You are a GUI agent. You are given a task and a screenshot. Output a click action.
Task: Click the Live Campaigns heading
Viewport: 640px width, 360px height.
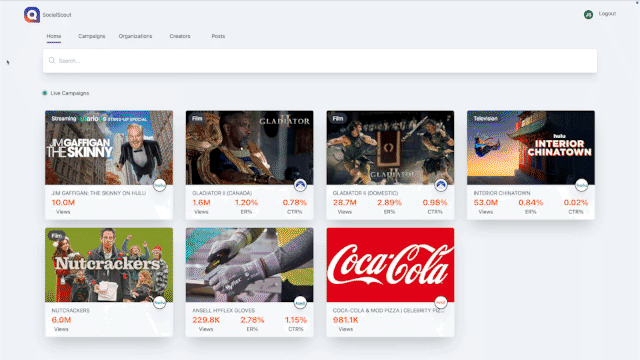point(70,93)
